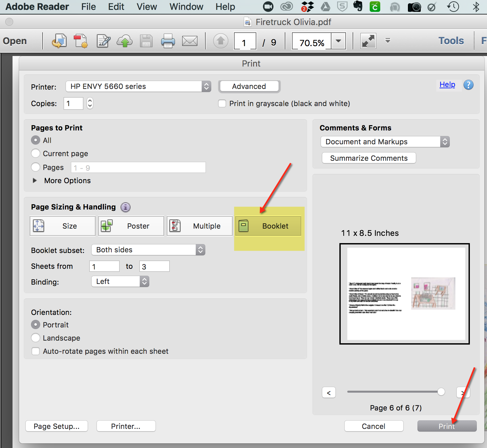Check Auto-rotate pages within each sheet

(36, 351)
